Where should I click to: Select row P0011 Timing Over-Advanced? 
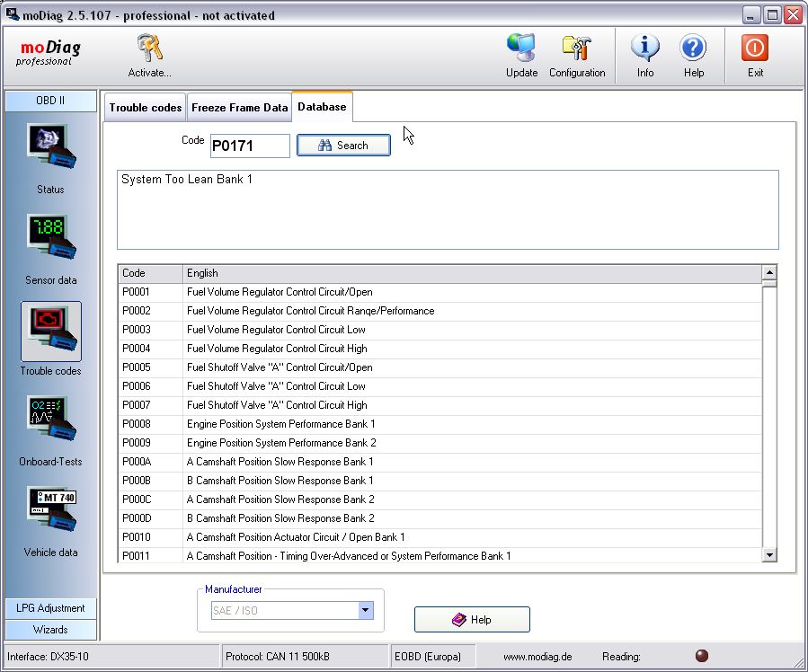pos(440,555)
